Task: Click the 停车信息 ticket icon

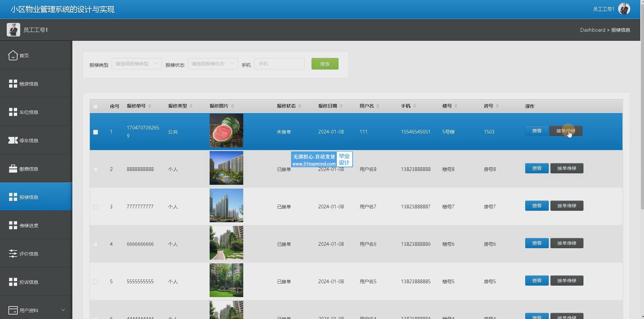Action: tap(13, 140)
